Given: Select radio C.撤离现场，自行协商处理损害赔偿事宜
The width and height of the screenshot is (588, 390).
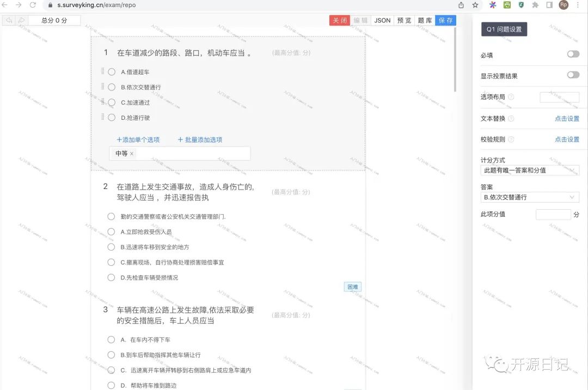Looking at the screenshot, I should (x=111, y=262).
